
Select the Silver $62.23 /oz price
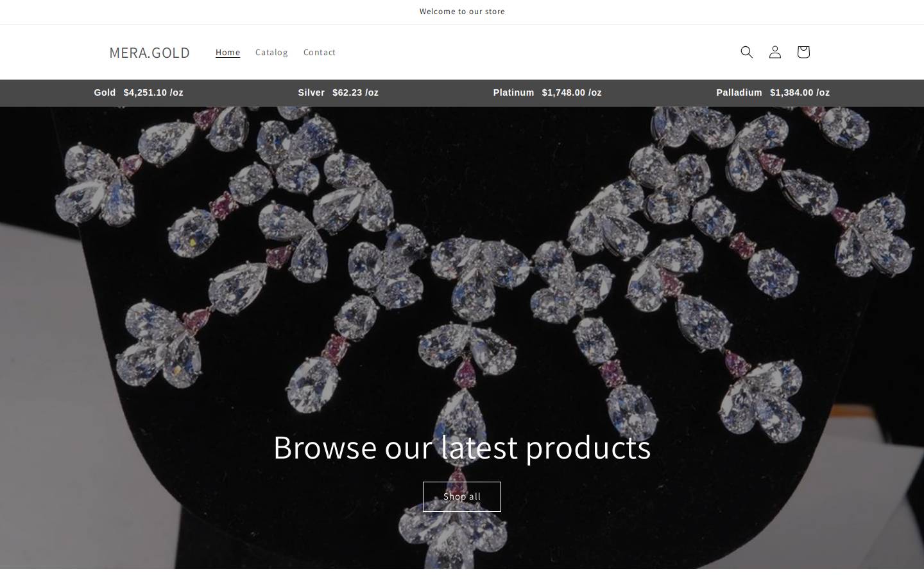click(338, 92)
